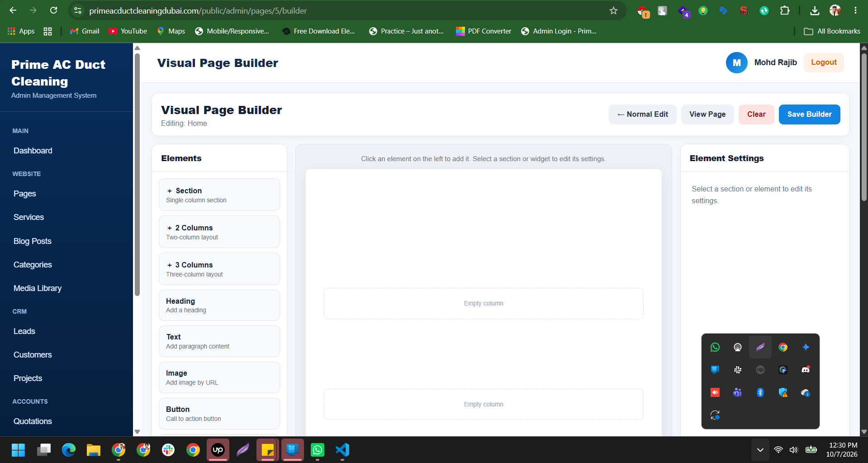The image size is (868, 463).
Task: Add a Button element from Elements panel
Action: click(219, 414)
